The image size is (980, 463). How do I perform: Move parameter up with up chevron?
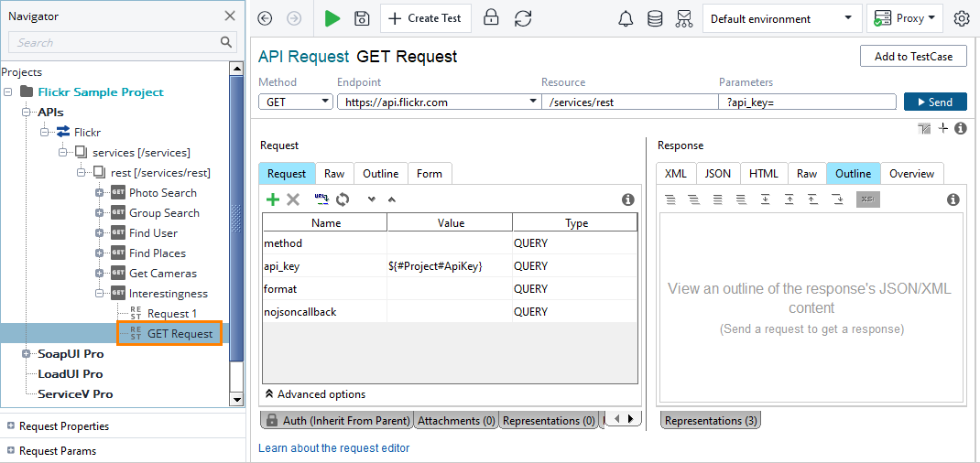click(x=391, y=199)
